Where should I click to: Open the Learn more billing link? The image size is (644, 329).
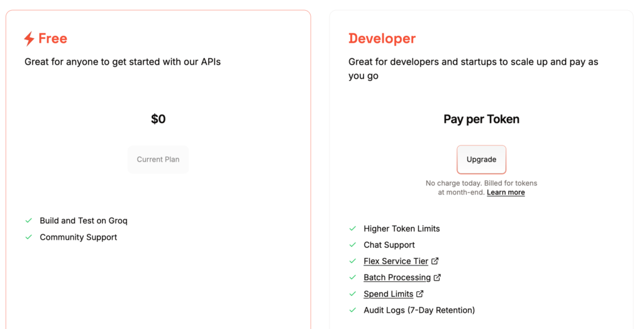coord(506,192)
